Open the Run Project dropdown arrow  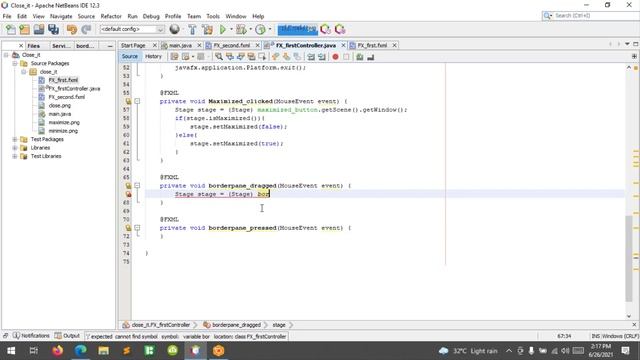click(x=231, y=29)
